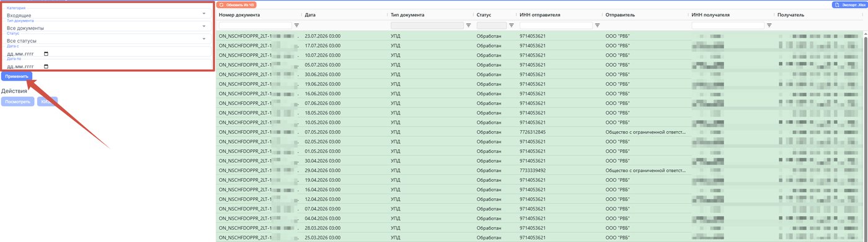
Task: Open filter menu for ИНН отправителя column
Action: [x=597, y=25]
